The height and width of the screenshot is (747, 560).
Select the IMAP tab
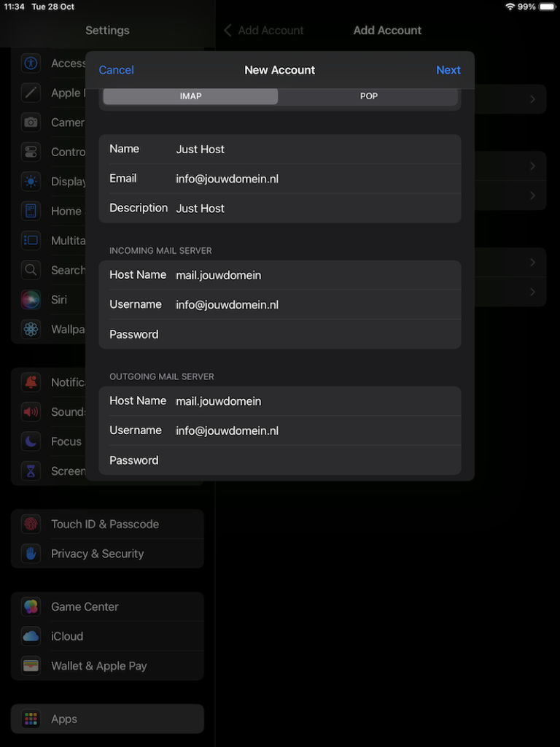[190, 96]
